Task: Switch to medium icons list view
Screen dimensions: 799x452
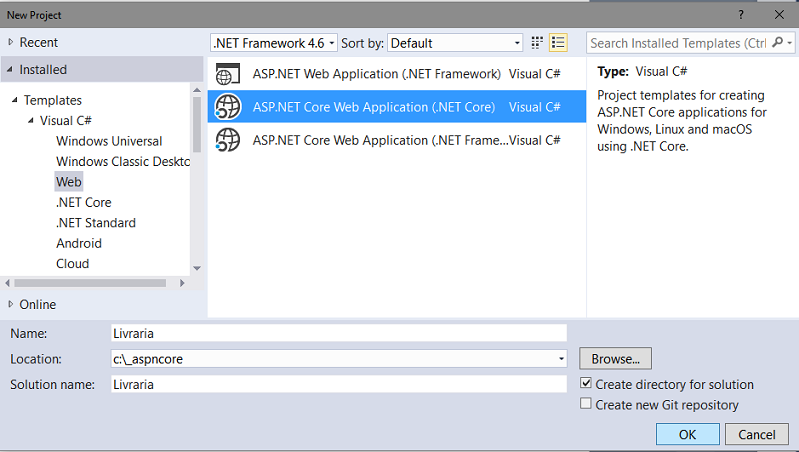Action: [x=558, y=43]
